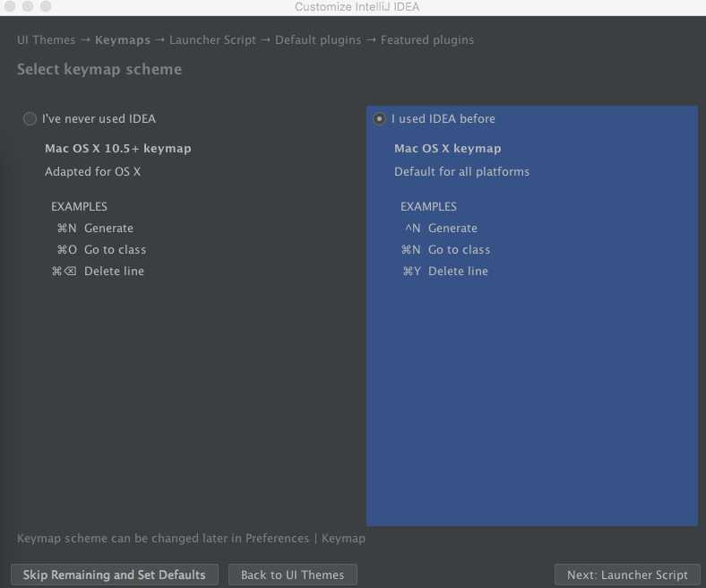The width and height of the screenshot is (706, 588).
Task: Click the ⌘N Go to class example
Action: pyautogui.click(x=445, y=249)
